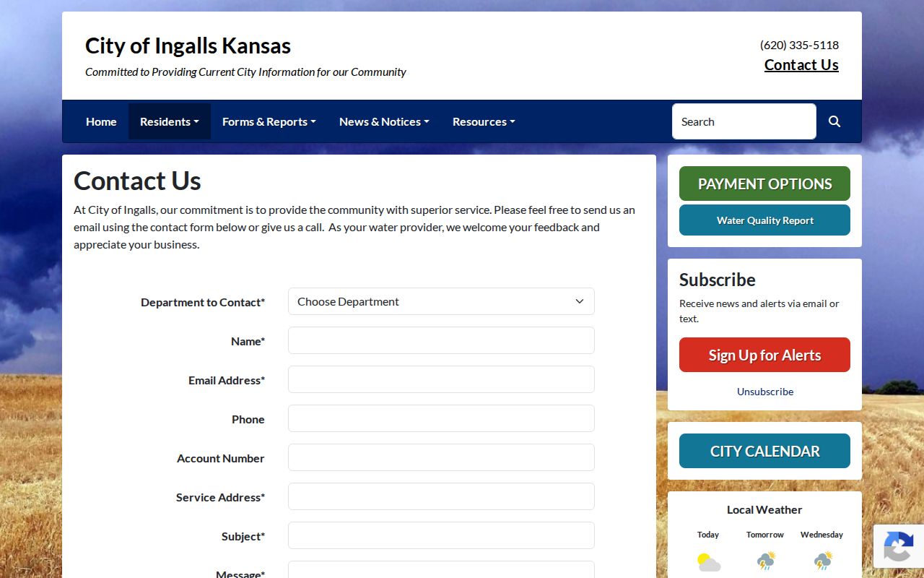
Task: Click the City of Ingalls Kansas title
Action: (x=188, y=46)
